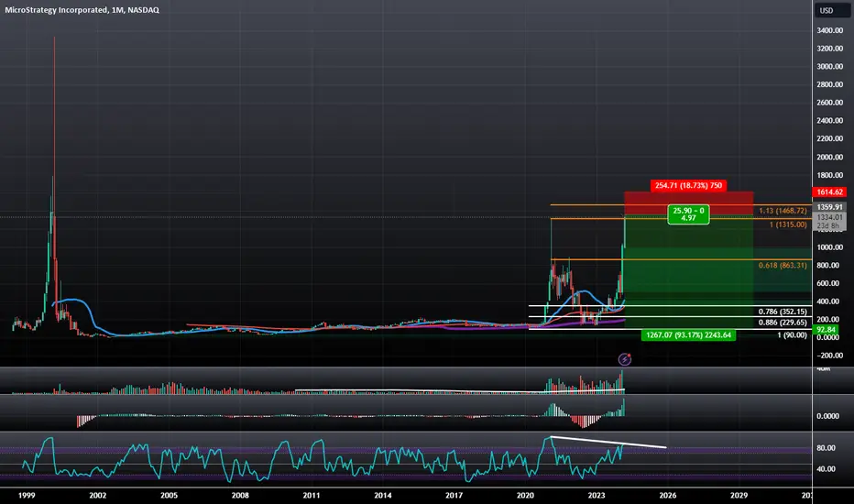
Task: Click the 2014 time axis label
Action: pos(383,495)
